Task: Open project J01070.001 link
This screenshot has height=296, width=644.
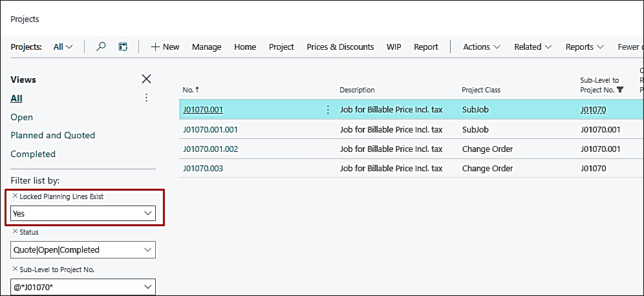Action: [x=203, y=110]
